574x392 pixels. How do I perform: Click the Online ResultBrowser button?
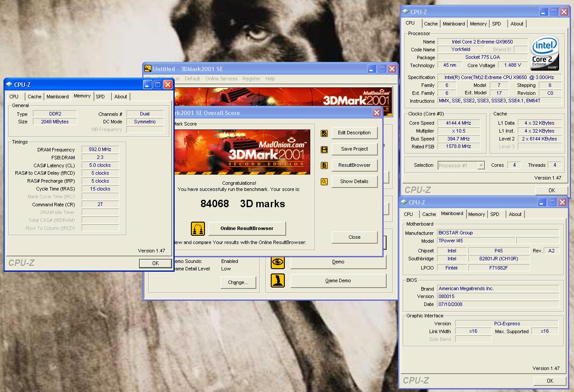click(247, 228)
